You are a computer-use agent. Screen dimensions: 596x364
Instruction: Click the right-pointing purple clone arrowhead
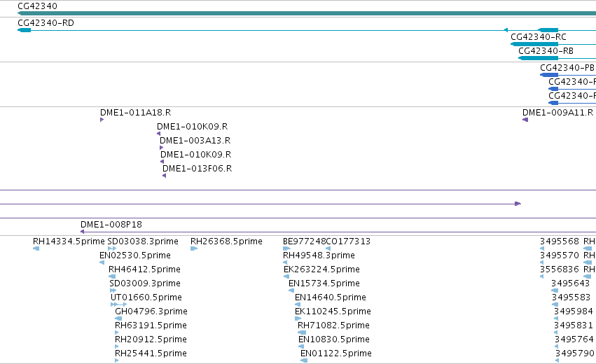pos(518,204)
